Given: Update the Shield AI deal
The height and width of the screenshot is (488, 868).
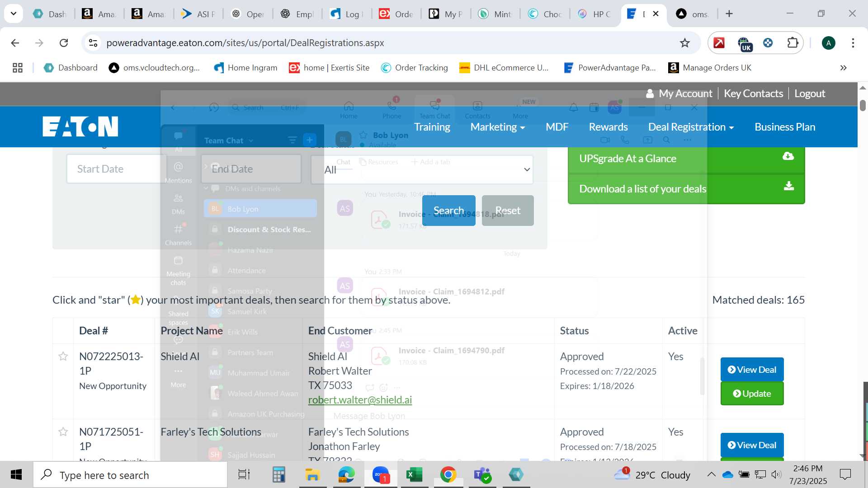Looking at the screenshot, I should pos(752,394).
